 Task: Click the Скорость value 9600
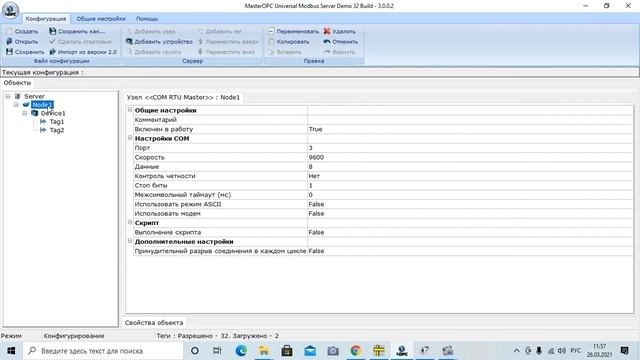tap(470, 157)
